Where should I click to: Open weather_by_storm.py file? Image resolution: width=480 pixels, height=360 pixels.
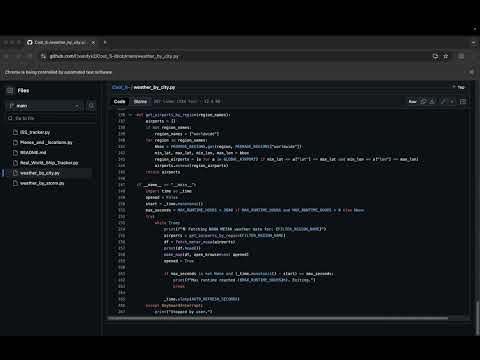42,183
